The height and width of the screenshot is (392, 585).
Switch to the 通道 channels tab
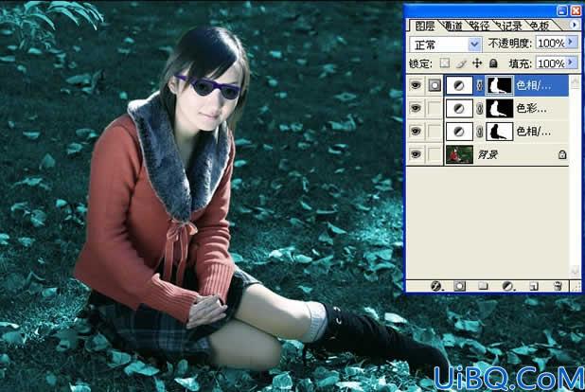click(x=452, y=26)
